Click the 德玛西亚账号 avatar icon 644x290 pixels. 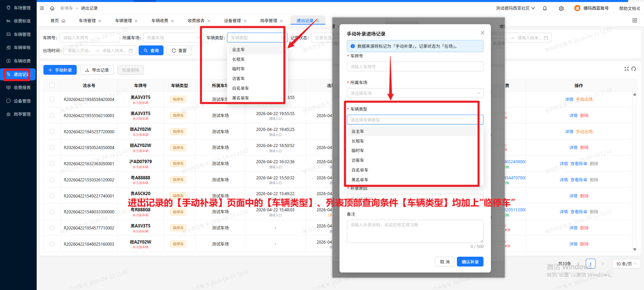tap(577, 8)
